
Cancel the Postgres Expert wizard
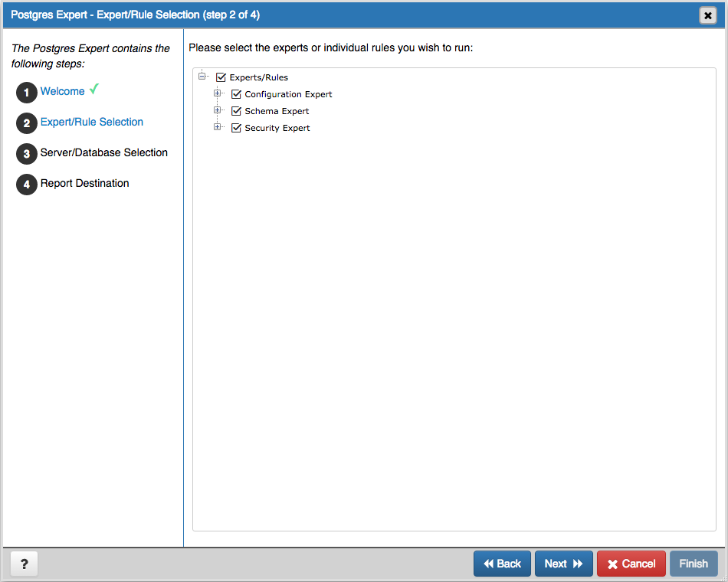[631, 564]
